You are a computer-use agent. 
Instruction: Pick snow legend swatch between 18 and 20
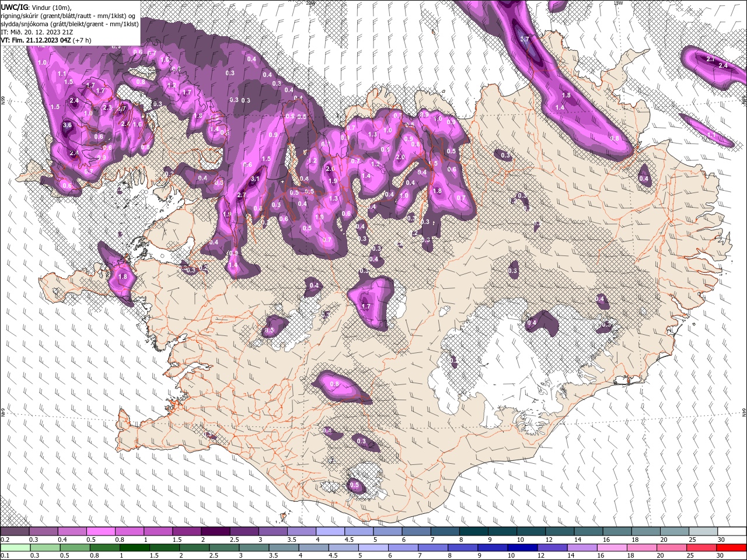tap(645, 531)
